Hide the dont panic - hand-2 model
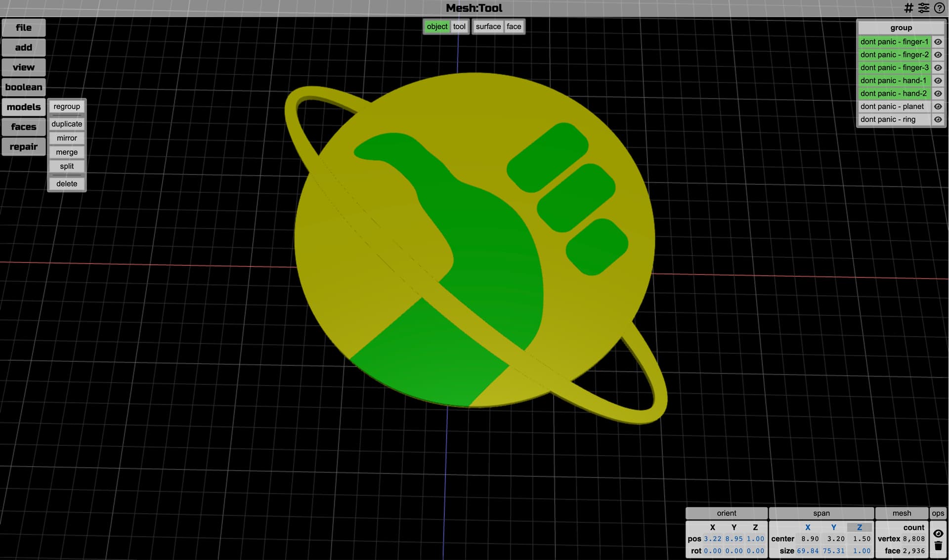The width and height of the screenshot is (949, 560). tap(938, 93)
